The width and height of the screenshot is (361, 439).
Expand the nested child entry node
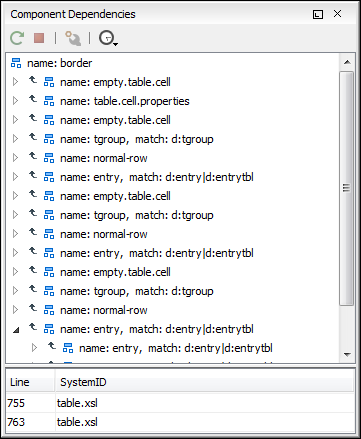click(34, 348)
